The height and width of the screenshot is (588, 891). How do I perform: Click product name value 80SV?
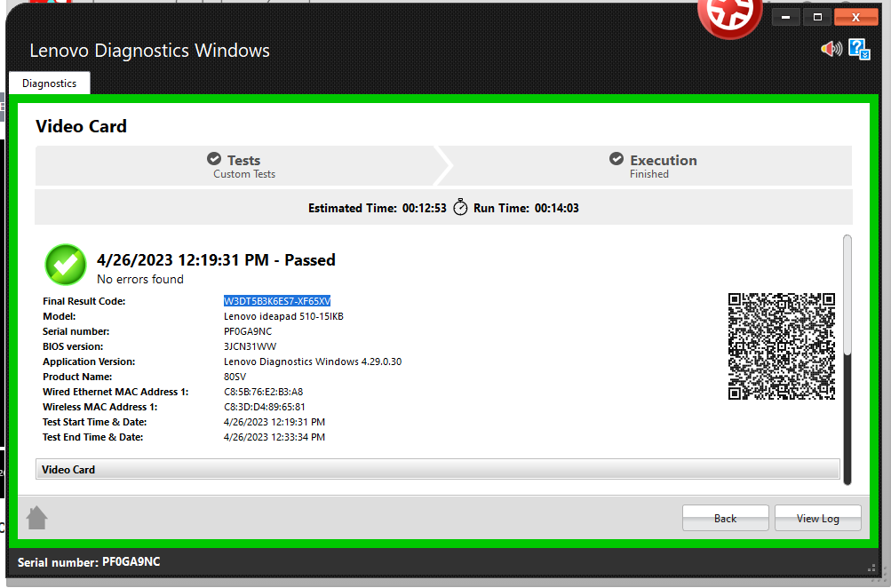235,377
